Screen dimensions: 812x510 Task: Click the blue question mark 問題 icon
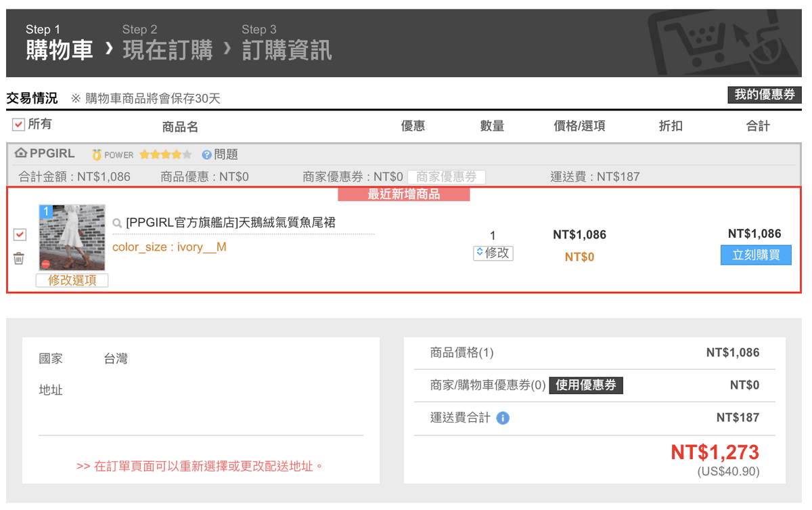click(x=206, y=155)
